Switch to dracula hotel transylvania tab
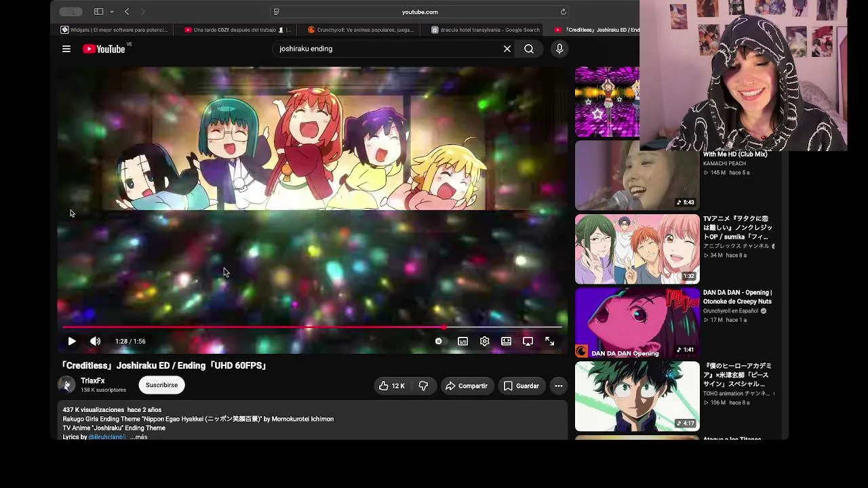This screenshot has height=488, width=868. (x=485, y=30)
